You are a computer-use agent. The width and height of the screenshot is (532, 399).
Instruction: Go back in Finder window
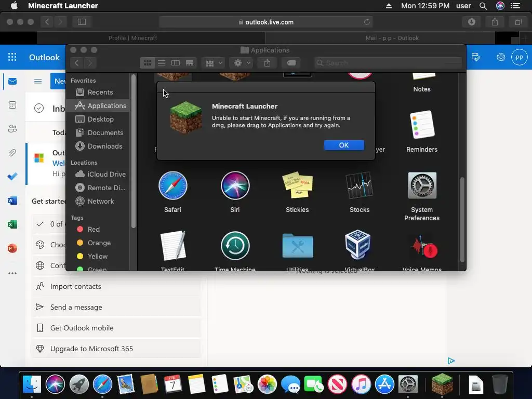(77, 63)
